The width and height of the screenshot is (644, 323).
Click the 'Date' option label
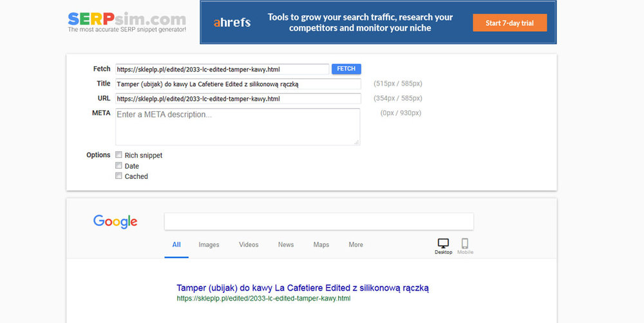132,166
